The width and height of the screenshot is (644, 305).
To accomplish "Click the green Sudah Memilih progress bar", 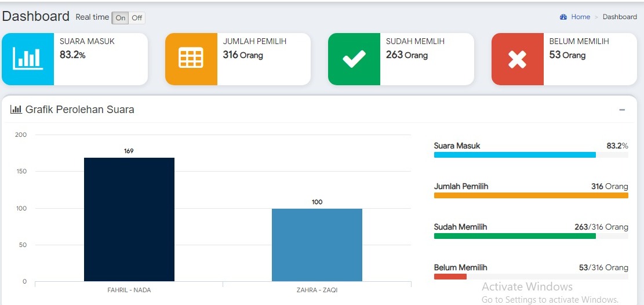I will pos(515,236).
